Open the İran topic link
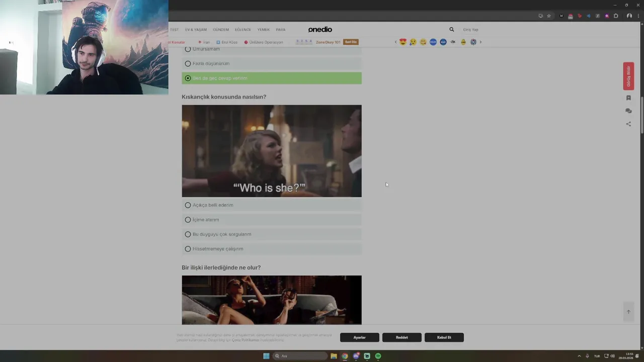Viewport: 644px width, 362px height. click(204, 42)
